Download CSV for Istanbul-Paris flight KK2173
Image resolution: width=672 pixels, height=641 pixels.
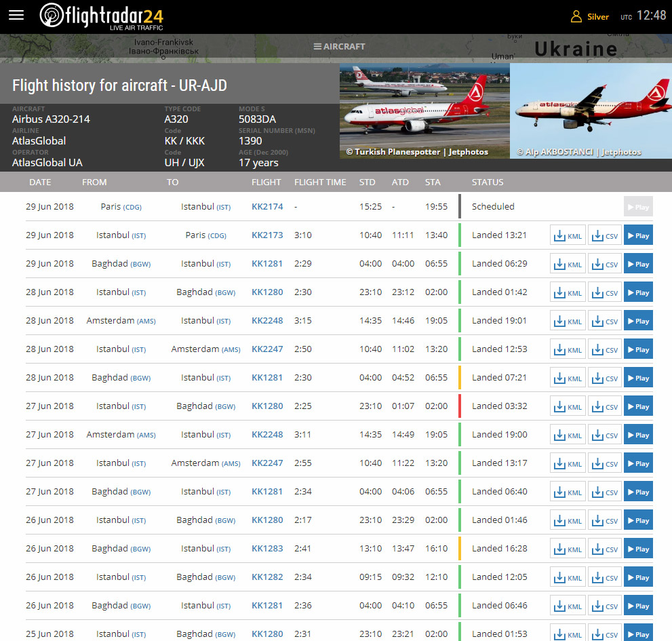(605, 235)
